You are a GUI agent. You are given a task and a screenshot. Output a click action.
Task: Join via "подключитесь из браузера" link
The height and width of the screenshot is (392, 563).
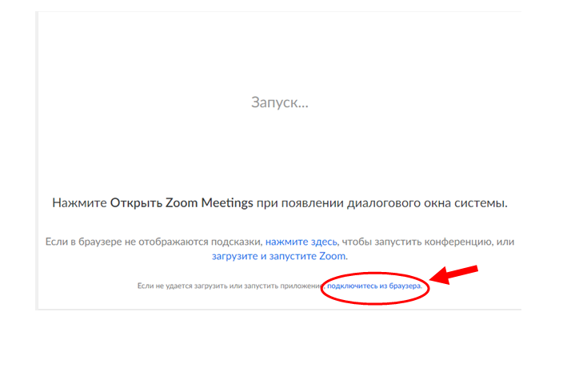point(373,286)
